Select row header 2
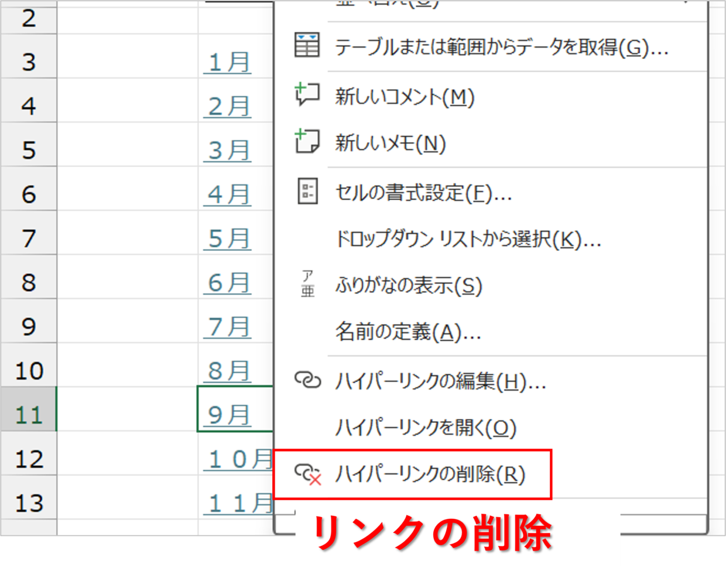 click(x=29, y=18)
